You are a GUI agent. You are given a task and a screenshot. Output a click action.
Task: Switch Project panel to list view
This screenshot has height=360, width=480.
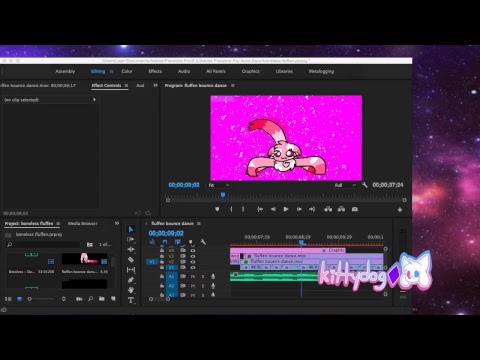(8, 299)
